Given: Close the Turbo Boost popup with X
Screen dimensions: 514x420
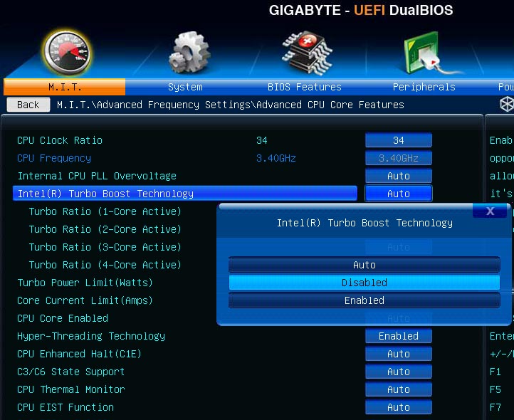Looking at the screenshot, I should 490,211.
